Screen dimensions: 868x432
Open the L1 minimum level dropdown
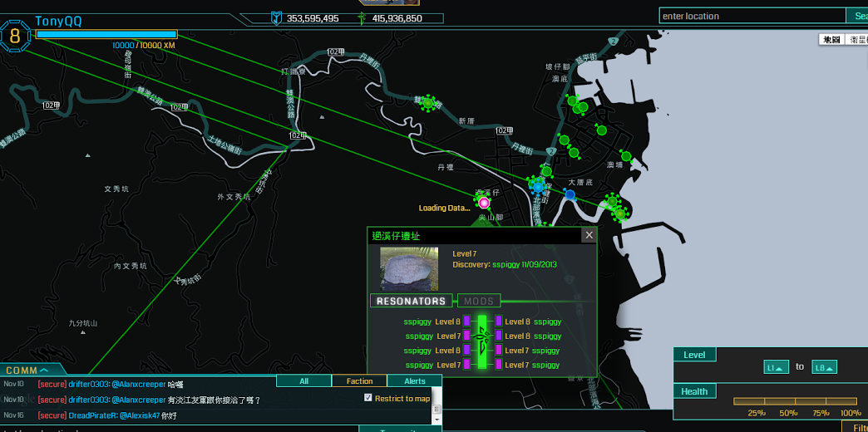coord(776,367)
